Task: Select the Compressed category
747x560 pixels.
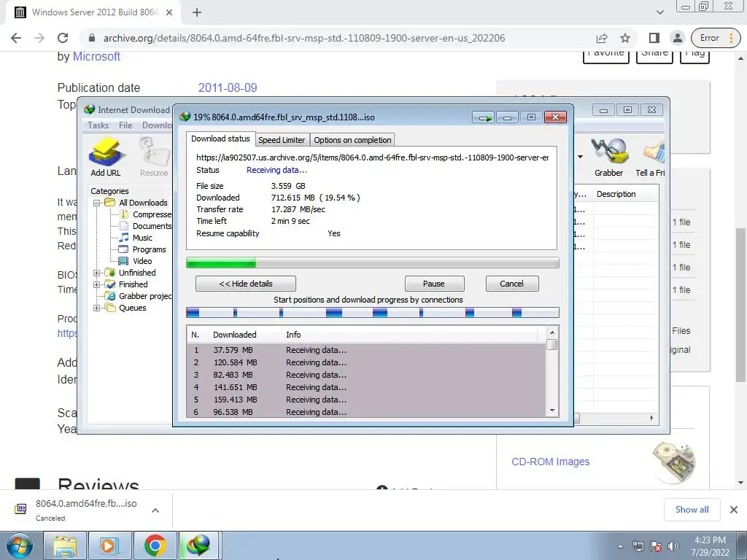Action: pos(152,214)
